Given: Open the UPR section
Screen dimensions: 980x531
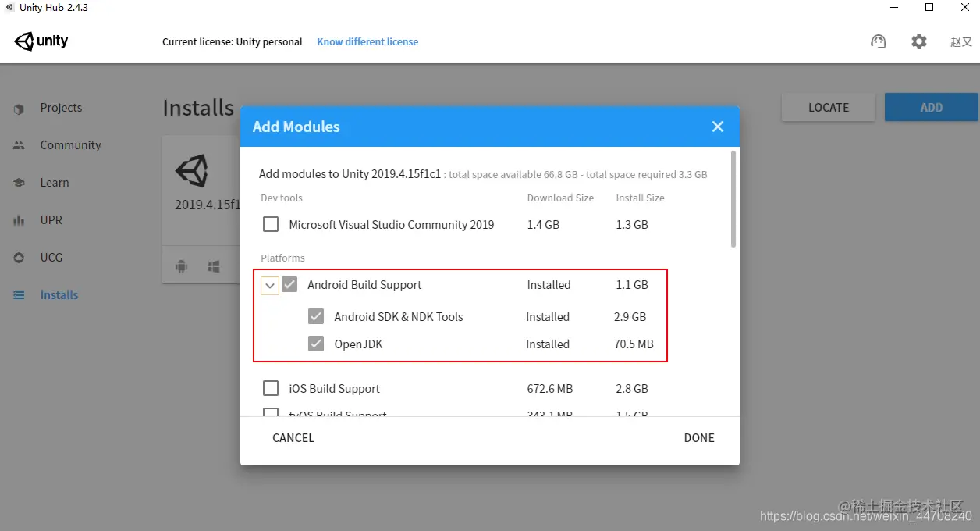Looking at the screenshot, I should (x=51, y=220).
